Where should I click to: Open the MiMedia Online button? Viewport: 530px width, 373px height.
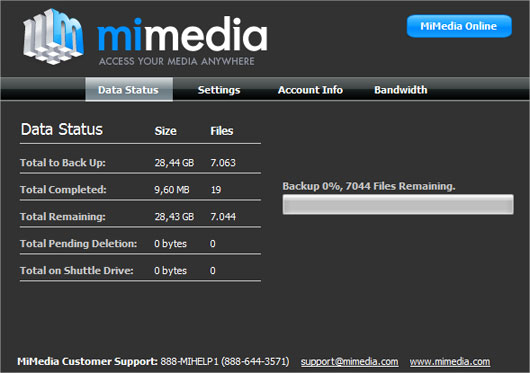(x=459, y=26)
